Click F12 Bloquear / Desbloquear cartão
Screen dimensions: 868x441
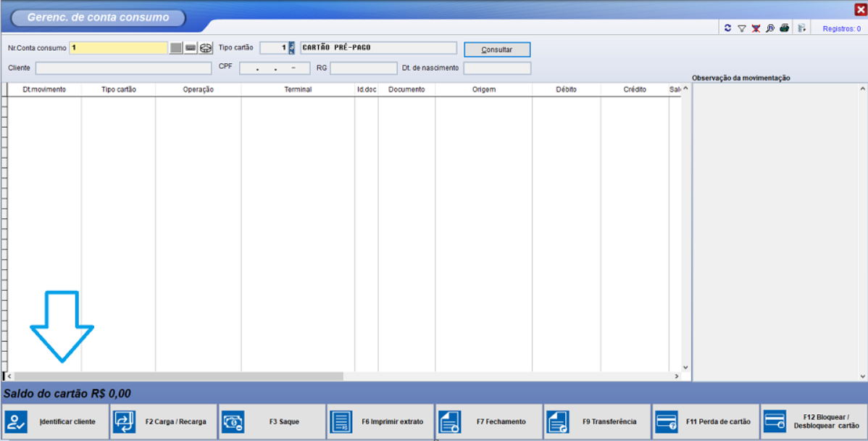(x=814, y=421)
